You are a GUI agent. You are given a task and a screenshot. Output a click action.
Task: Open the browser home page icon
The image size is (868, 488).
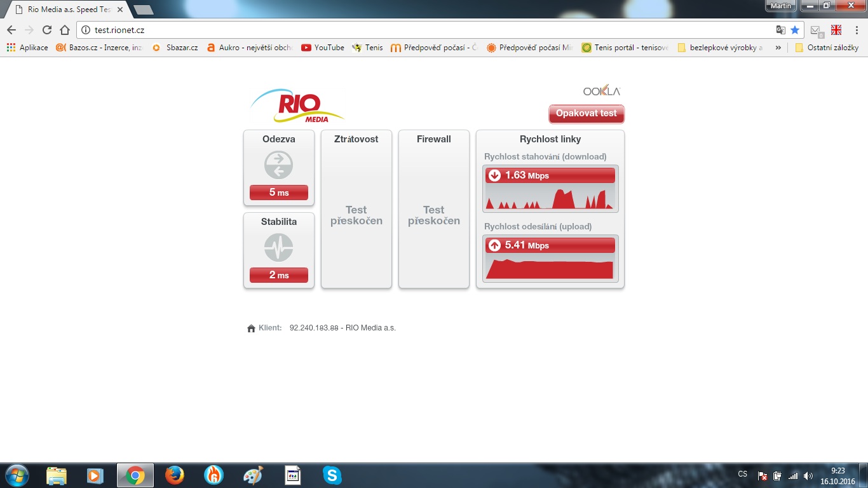(x=64, y=30)
